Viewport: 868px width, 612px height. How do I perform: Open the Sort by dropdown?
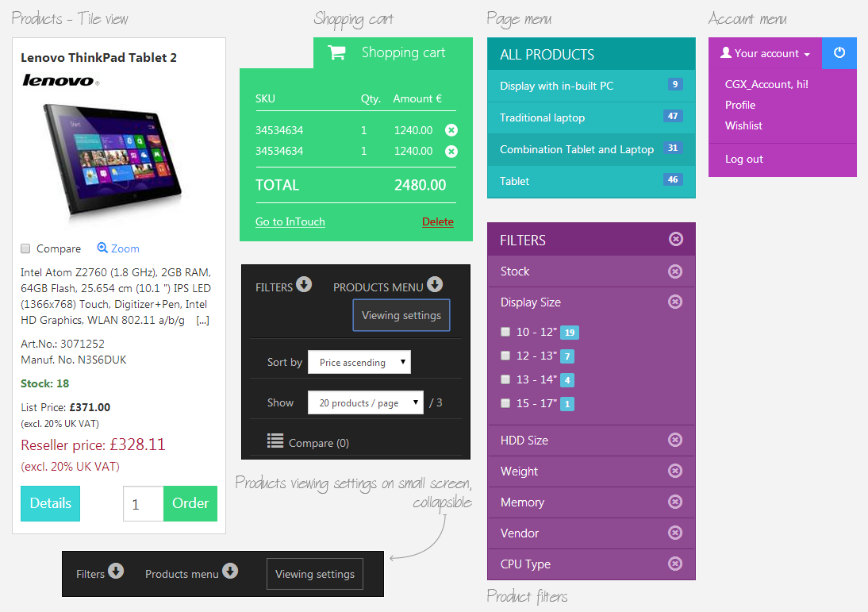(x=359, y=362)
